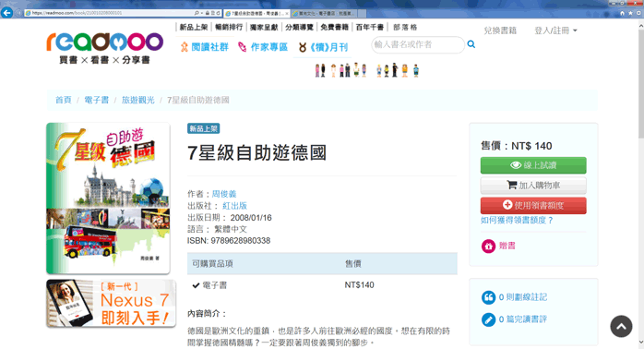Click the publish date 2008/01/16
The image size is (644, 349).
tap(251, 218)
